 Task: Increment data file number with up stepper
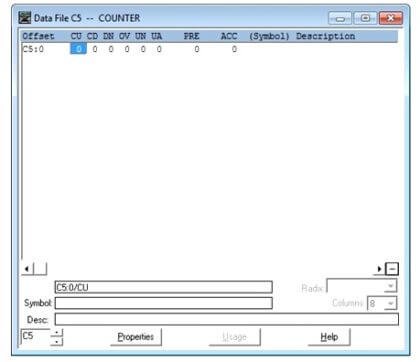coord(57,332)
